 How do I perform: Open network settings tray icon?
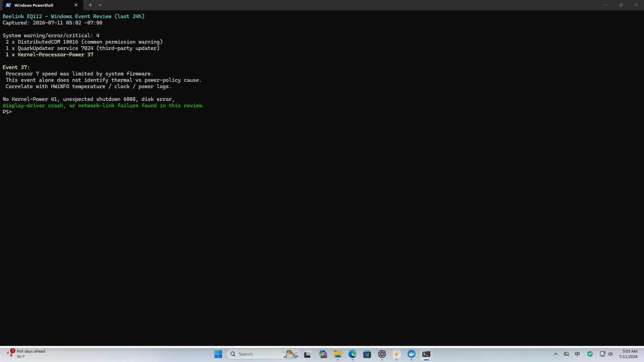click(603, 354)
